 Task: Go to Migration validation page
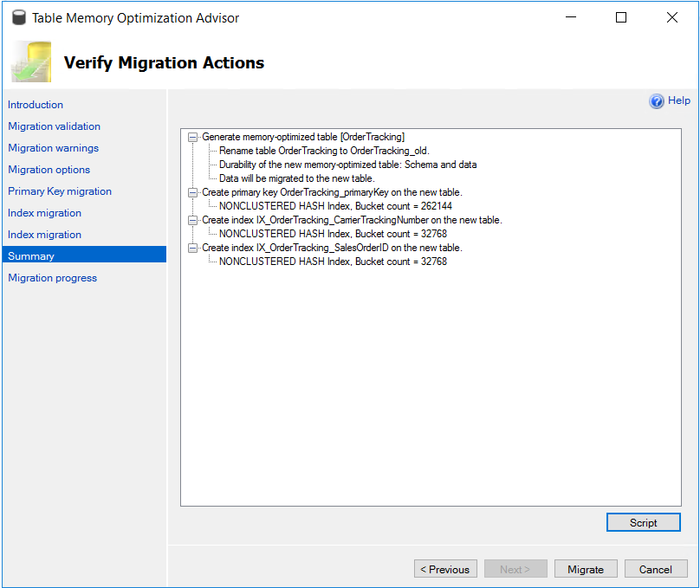tap(54, 126)
